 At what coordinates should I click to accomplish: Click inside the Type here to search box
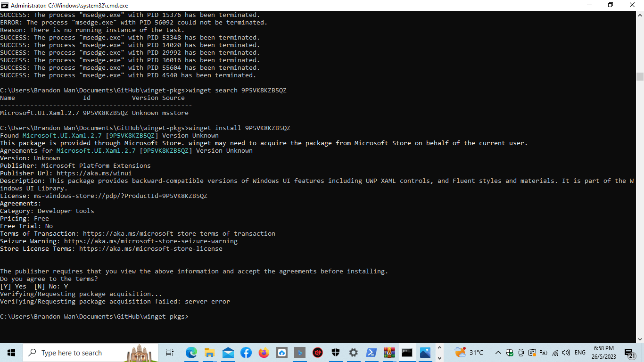click(x=75, y=353)
